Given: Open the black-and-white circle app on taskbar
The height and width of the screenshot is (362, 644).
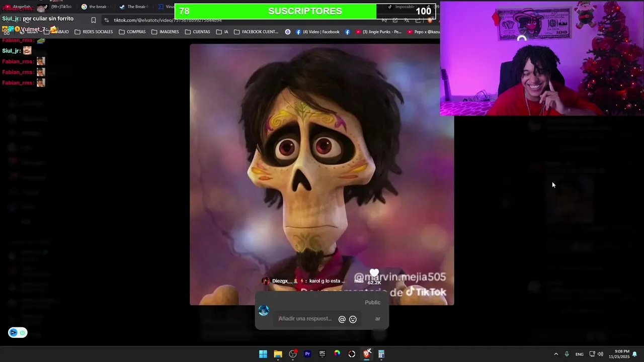Looking at the screenshot, I should tap(352, 354).
